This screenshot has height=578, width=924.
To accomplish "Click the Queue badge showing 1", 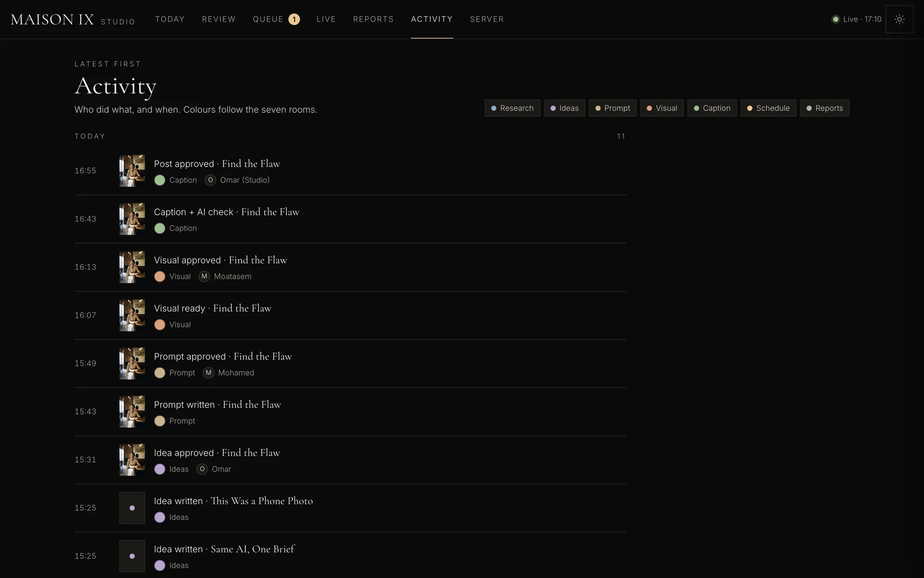I will coord(294,19).
